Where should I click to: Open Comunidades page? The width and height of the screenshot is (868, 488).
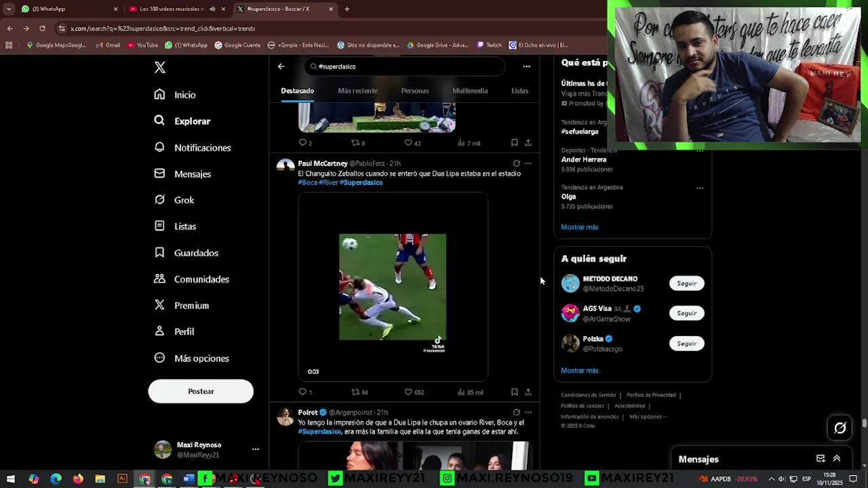tap(192, 279)
